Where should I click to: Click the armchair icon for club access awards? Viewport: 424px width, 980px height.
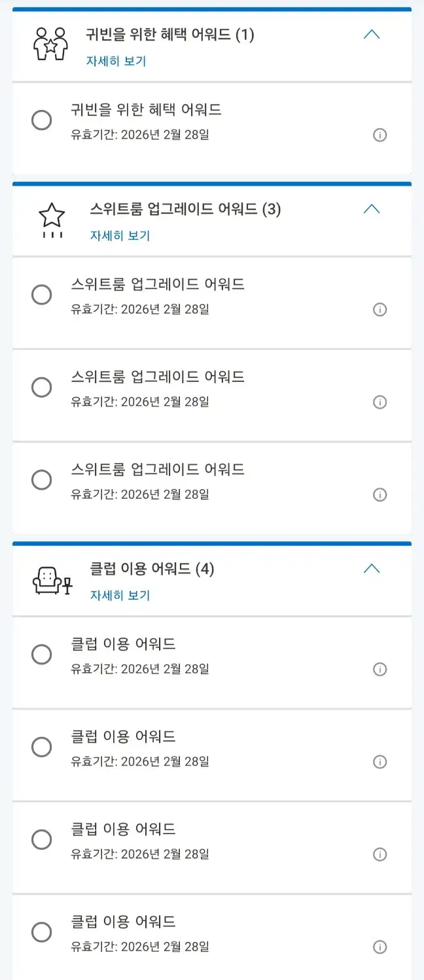coord(52,581)
